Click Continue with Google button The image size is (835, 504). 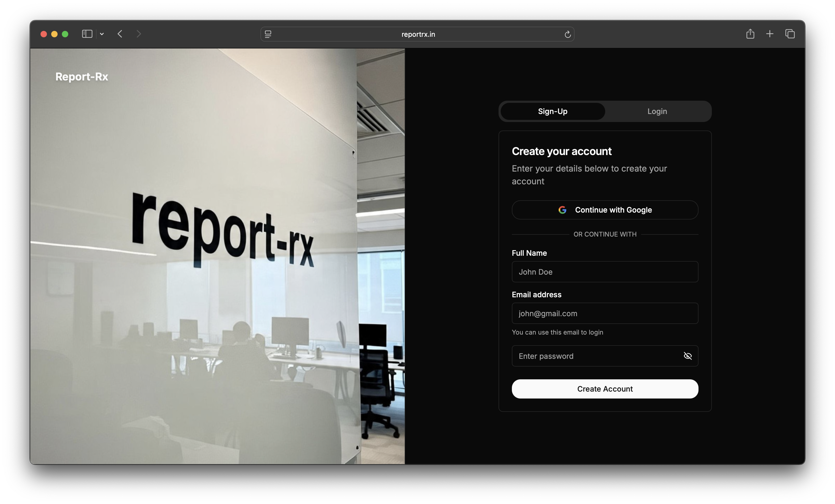(605, 210)
